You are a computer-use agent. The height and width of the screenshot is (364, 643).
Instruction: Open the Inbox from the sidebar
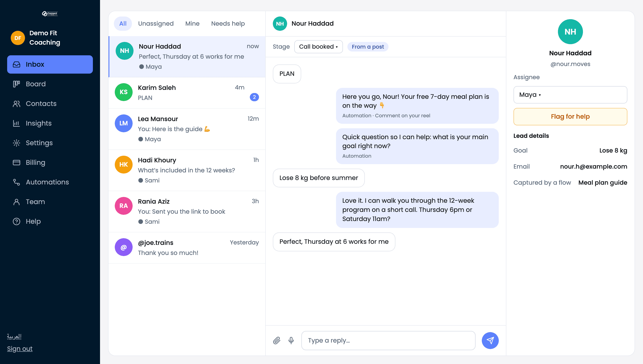tap(50, 64)
